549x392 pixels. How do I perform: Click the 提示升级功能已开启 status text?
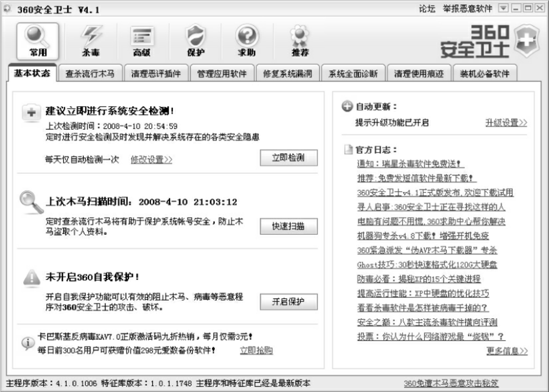click(x=392, y=123)
